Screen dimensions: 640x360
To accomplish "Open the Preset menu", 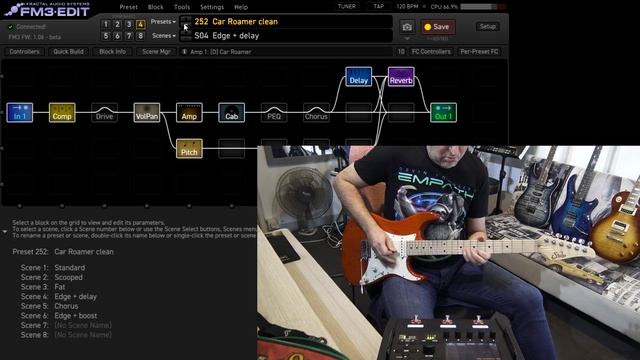I will 129,7.
